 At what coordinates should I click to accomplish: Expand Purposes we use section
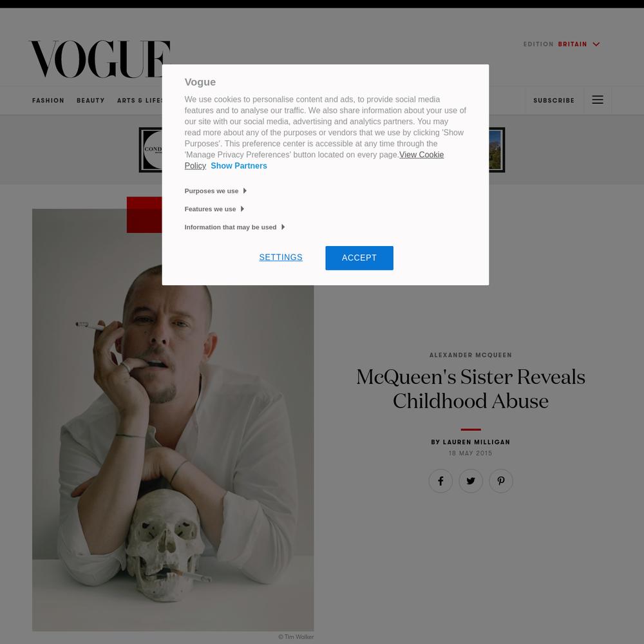coord(215,191)
